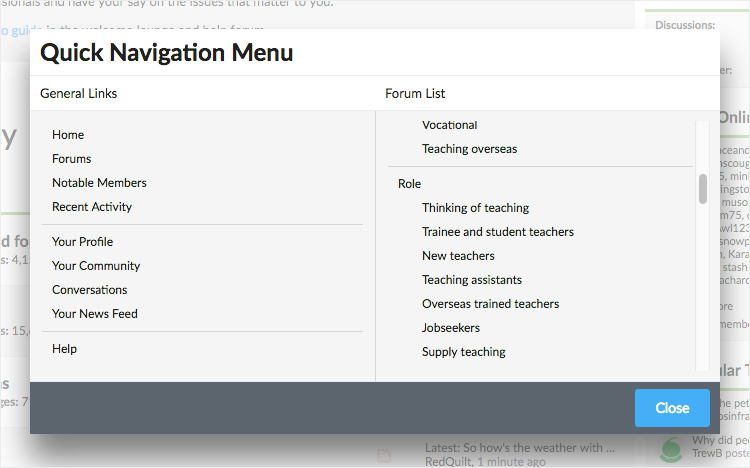Open the Help link
This screenshot has width=750, height=468.
tap(64, 349)
